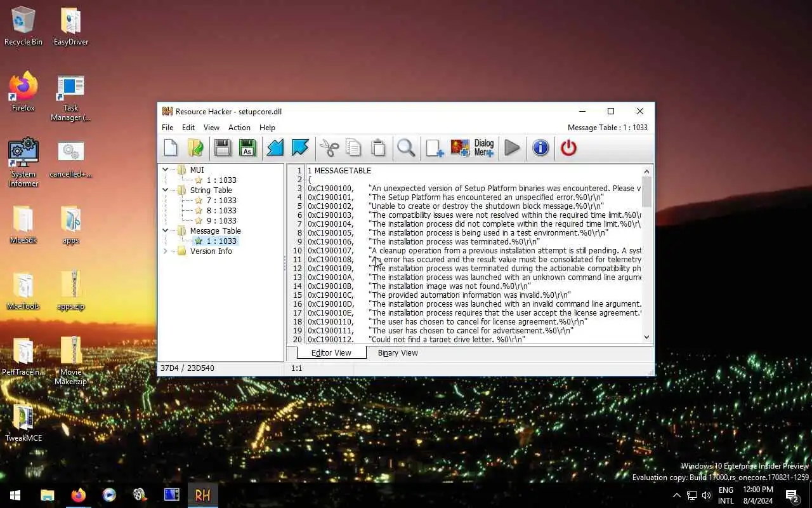Click the Paste clipboard icon
812x508 pixels.
point(378,148)
